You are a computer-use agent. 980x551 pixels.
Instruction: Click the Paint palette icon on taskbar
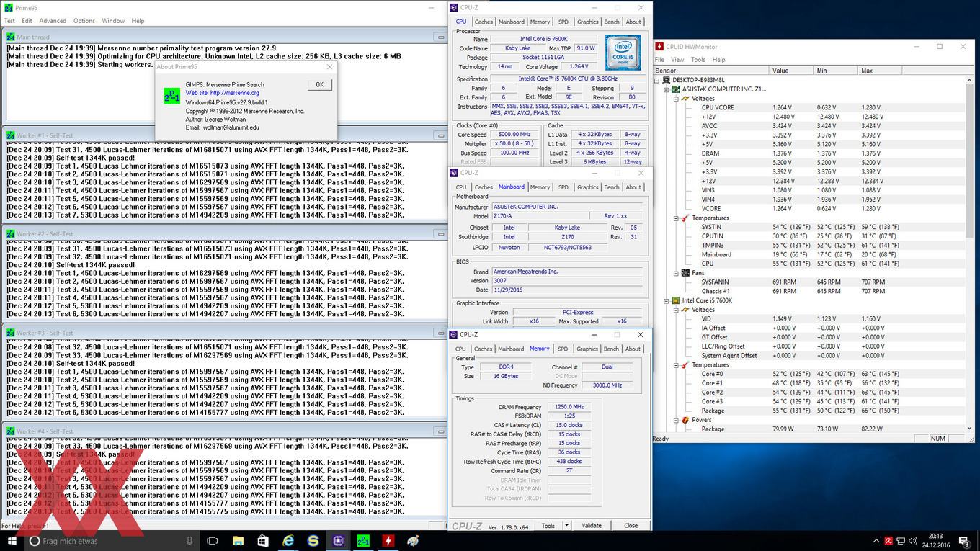click(x=413, y=540)
